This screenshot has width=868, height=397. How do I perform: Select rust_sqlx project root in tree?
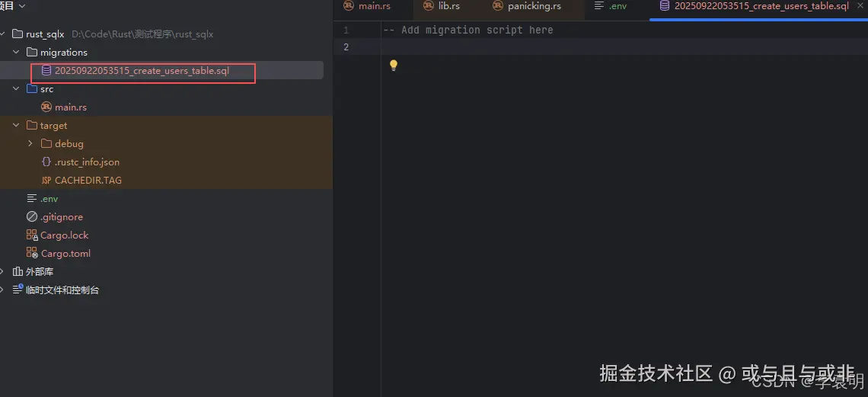point(46,34)
